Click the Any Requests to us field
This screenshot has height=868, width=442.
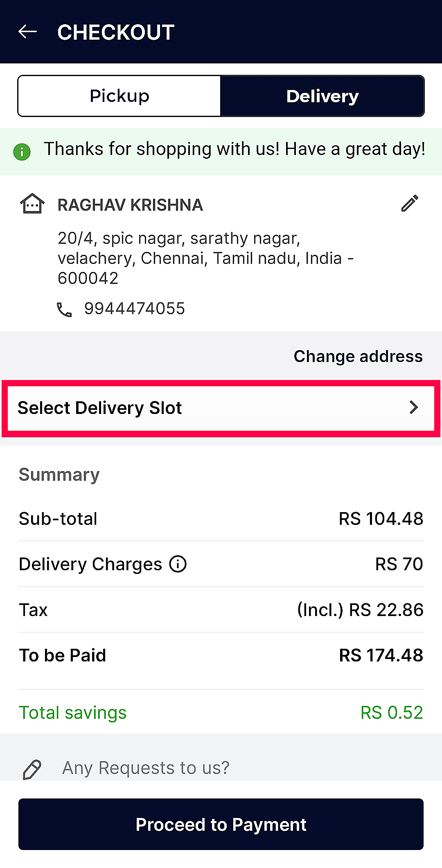146,768
